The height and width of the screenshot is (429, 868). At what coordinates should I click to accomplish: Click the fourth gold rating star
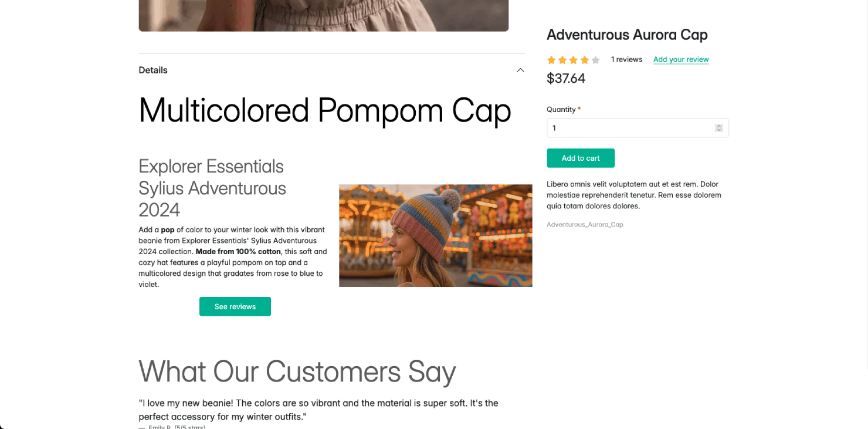tap(585, 60)
